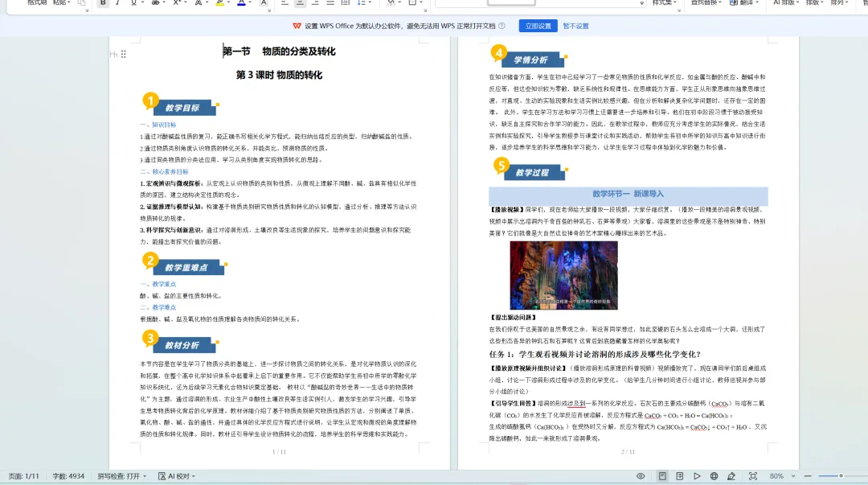Screen dimensions: 868x485
Task: Apply strikethrough formatting
Action: point(156,2)
